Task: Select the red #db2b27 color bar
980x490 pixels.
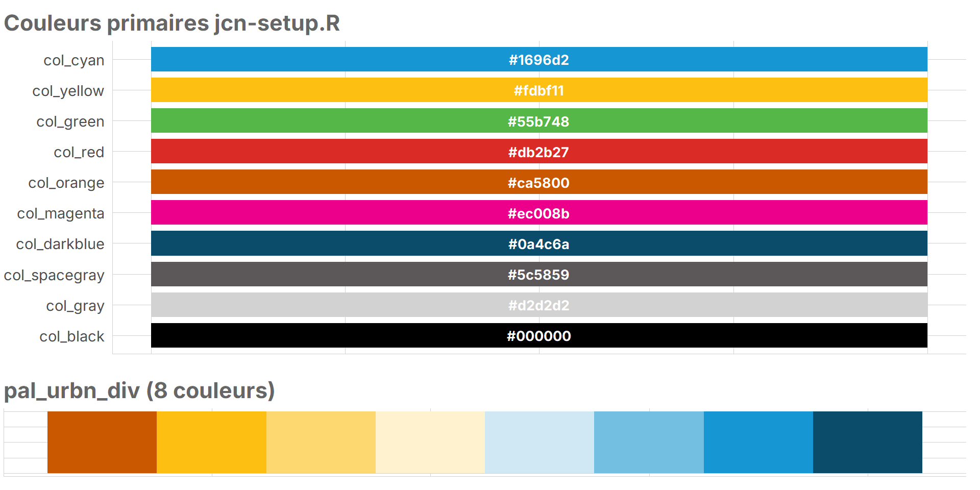Action: pyautogui.click(x=539, y=151)
